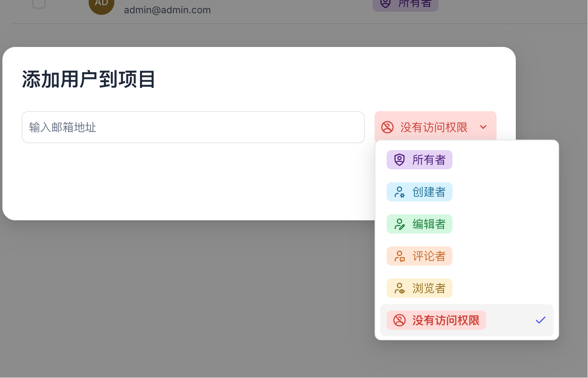
Task: Click the AD avatar of admin user
Action: (x=101, y=4)
